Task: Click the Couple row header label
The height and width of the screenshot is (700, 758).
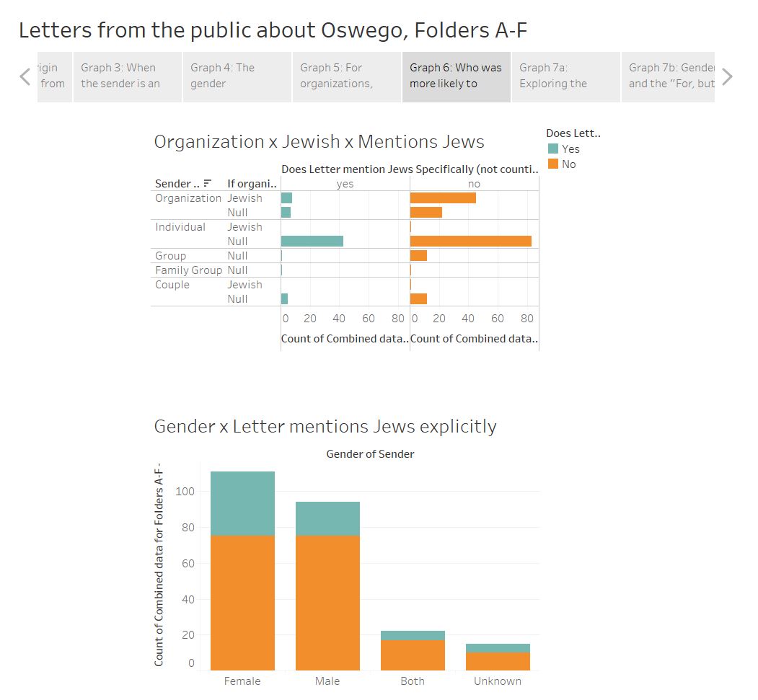Action: (172, 285)
